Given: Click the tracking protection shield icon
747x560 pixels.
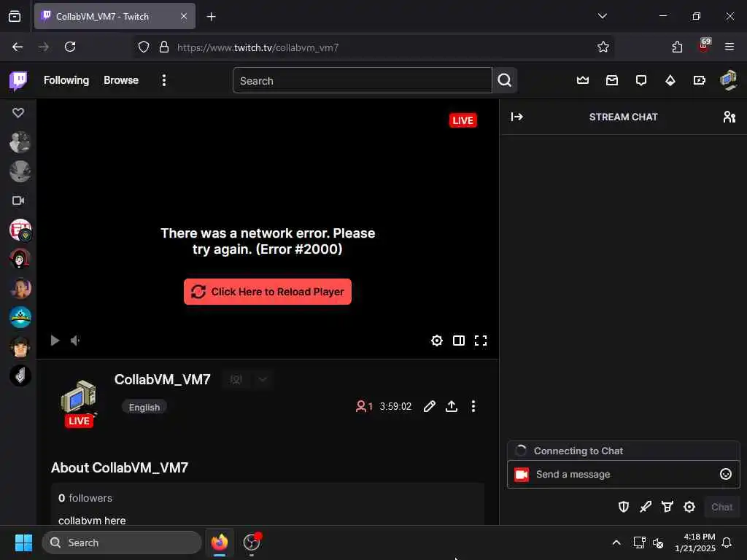Looking at the screenshot, I should click(x=144, y=47).
